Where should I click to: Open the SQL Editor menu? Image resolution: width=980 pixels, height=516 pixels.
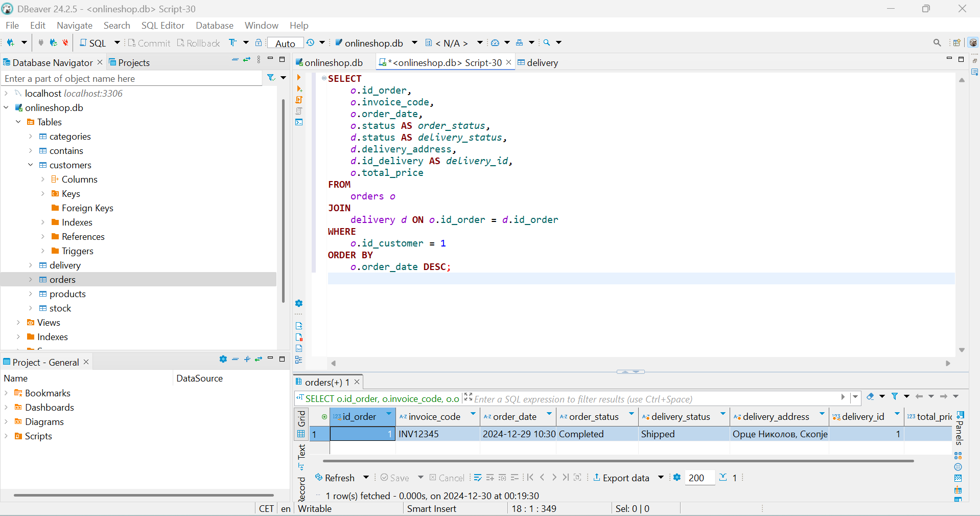162,26
